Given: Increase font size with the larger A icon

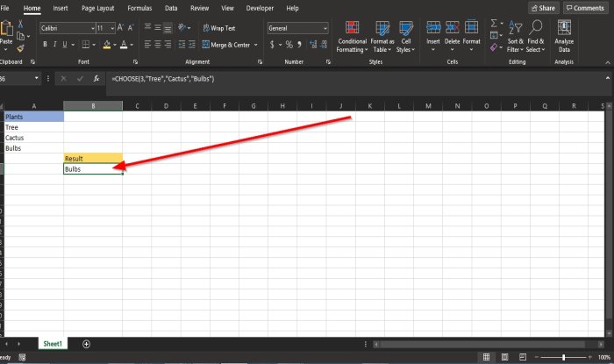Looking at the screenshot, I should tap(120, 28).
